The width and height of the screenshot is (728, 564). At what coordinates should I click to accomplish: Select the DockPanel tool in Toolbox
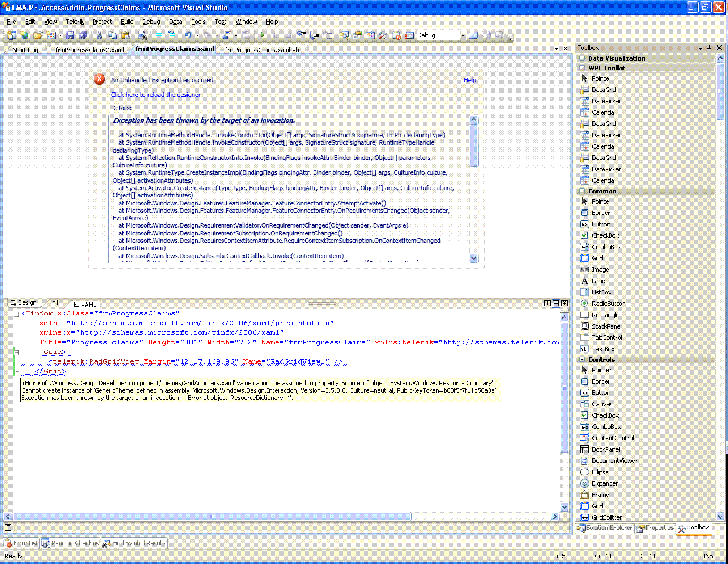[x=606, y=449]
